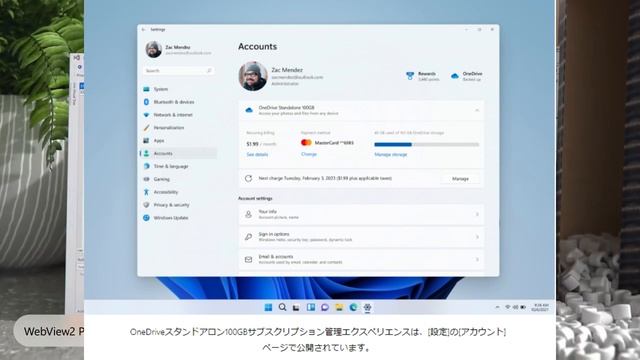Click the key icon beside Sign-in options

click(x=248, y=237)
